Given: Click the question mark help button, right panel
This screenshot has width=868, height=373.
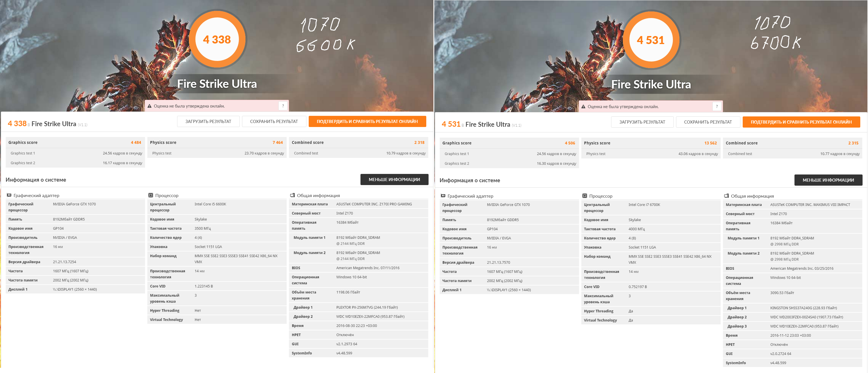Looking at the screenshot, I should 717,106.
